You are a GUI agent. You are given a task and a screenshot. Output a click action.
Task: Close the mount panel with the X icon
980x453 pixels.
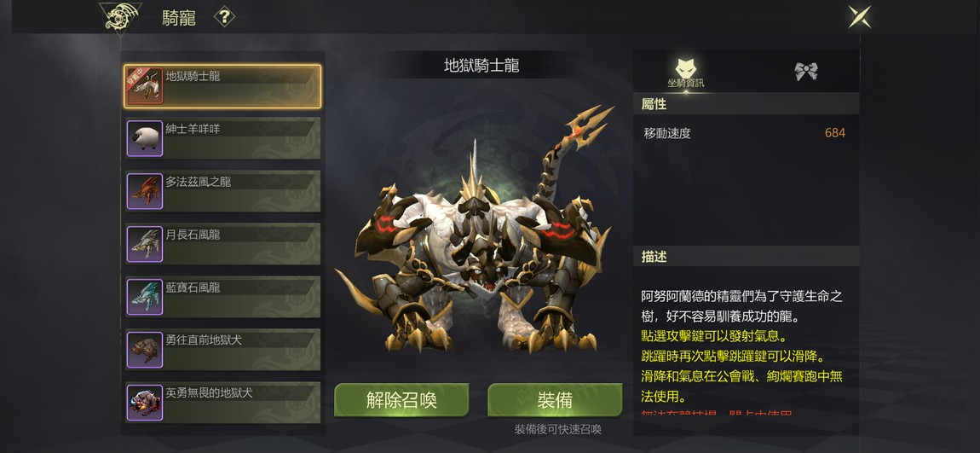click(859, 17)
